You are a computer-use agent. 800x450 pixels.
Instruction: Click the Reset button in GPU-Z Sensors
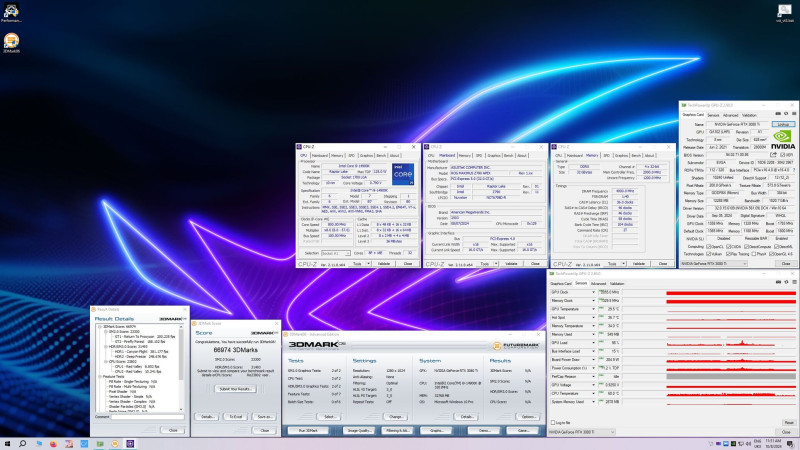(788, 423)
